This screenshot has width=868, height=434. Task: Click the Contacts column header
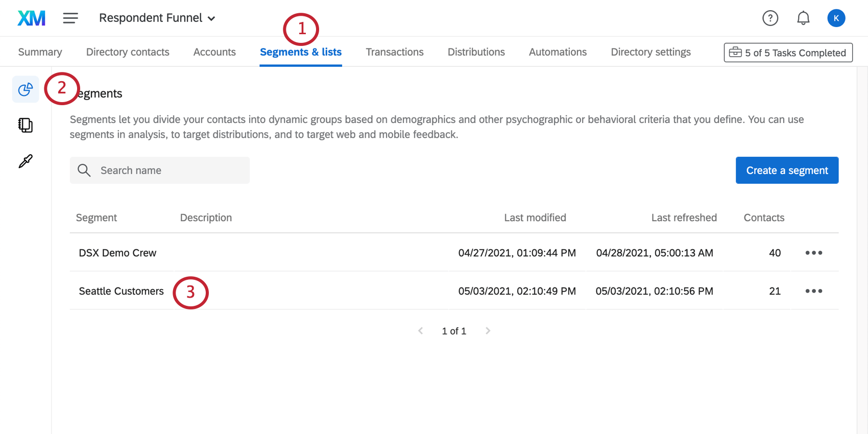click(764, 218)
